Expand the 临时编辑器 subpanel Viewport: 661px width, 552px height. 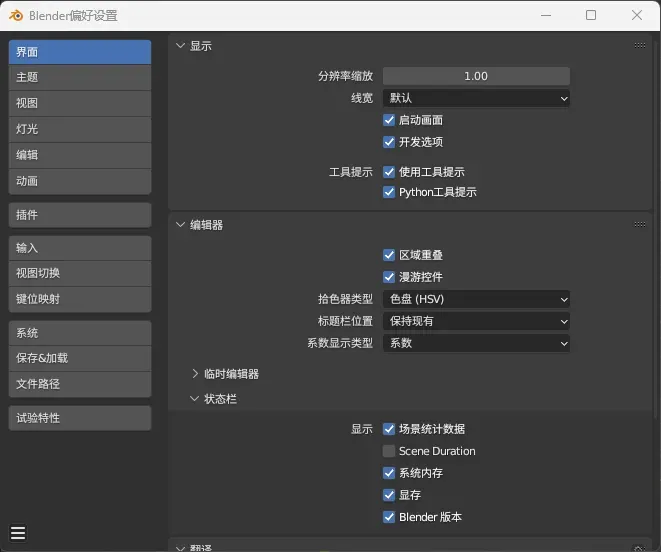(x=195, y=374)
